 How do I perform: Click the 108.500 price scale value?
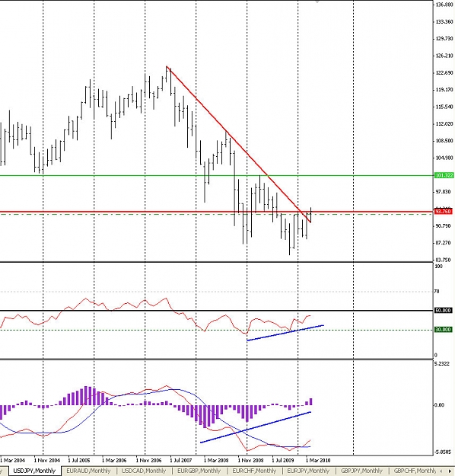point(444,141)
